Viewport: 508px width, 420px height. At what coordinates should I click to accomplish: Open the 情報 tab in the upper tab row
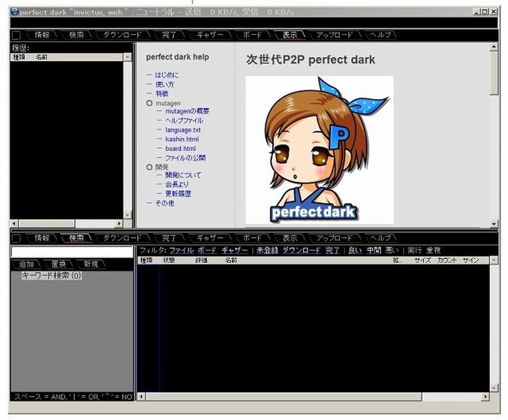[x=43, y=35]
